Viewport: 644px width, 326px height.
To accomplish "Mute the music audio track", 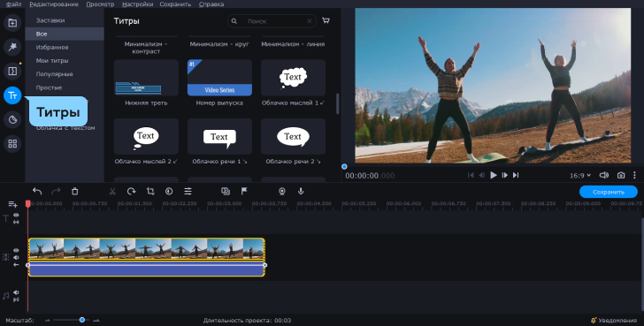I will (16, 292).
